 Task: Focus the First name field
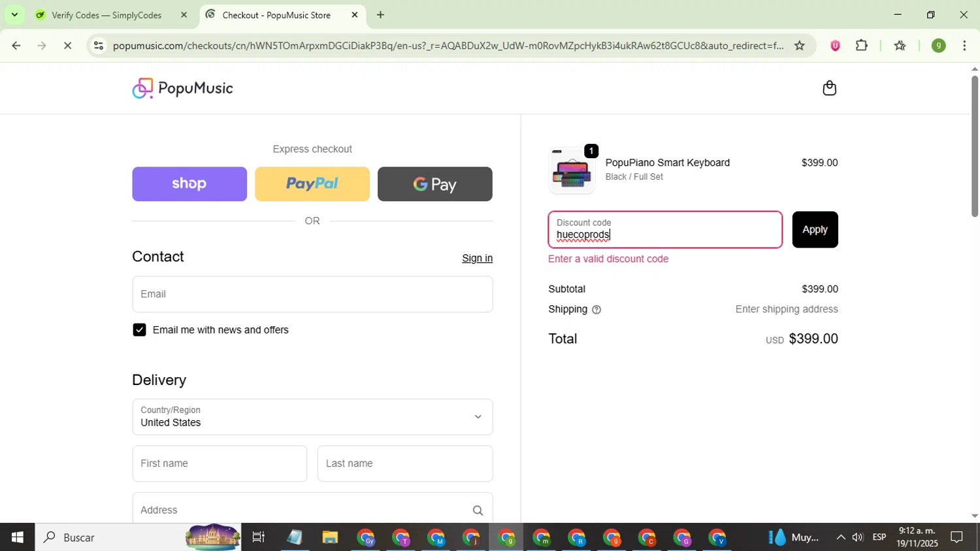220,463
